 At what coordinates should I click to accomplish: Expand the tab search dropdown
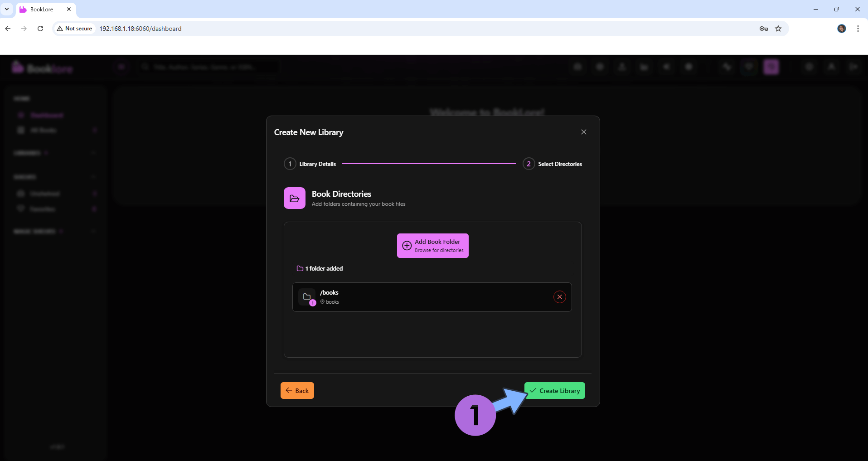click(x=7, y=9)
